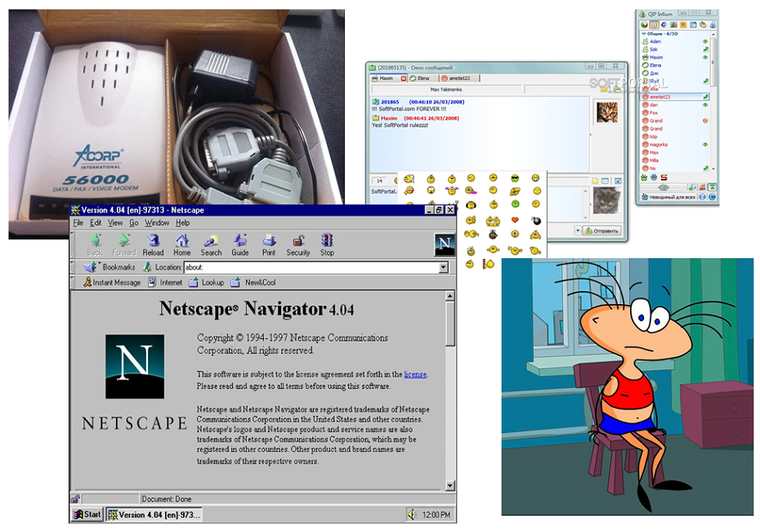Switch to the ametist23 chat tab

(x=460, y=78)
